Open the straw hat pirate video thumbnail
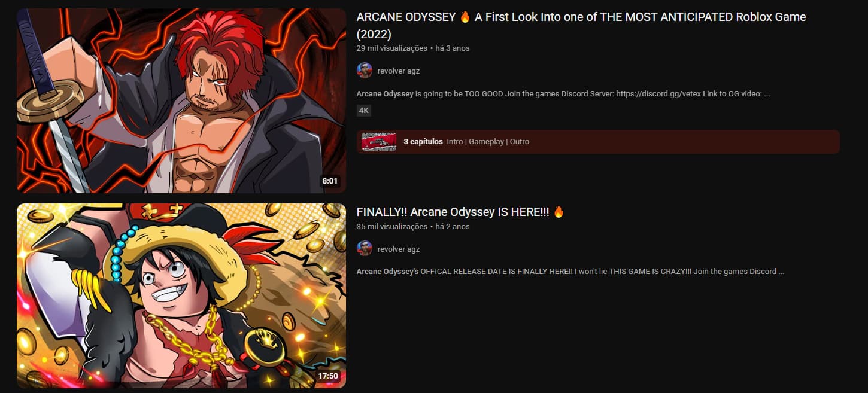The image size is (868, 393). pyautogui.click(x=181, y=295)
